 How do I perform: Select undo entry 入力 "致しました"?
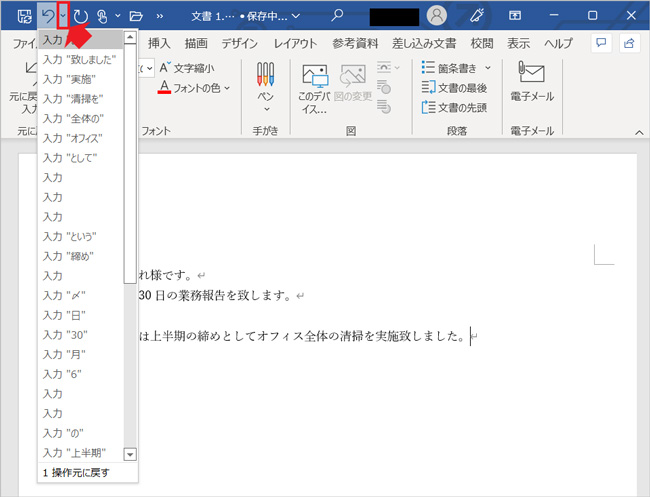[x=80, y=60]
